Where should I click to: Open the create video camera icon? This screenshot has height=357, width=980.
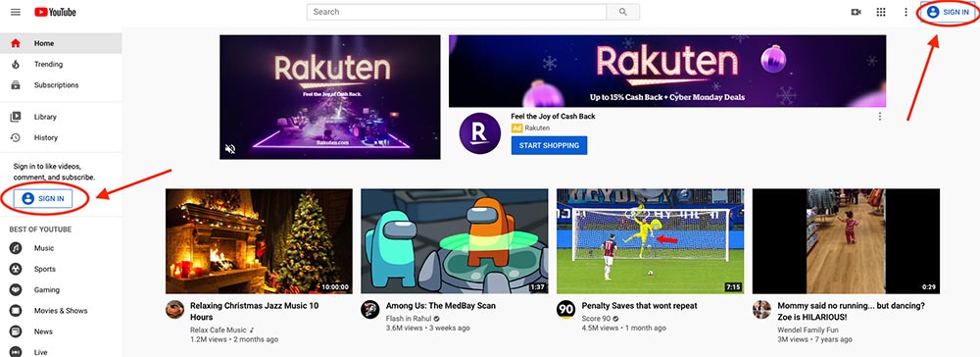(856, 12)
